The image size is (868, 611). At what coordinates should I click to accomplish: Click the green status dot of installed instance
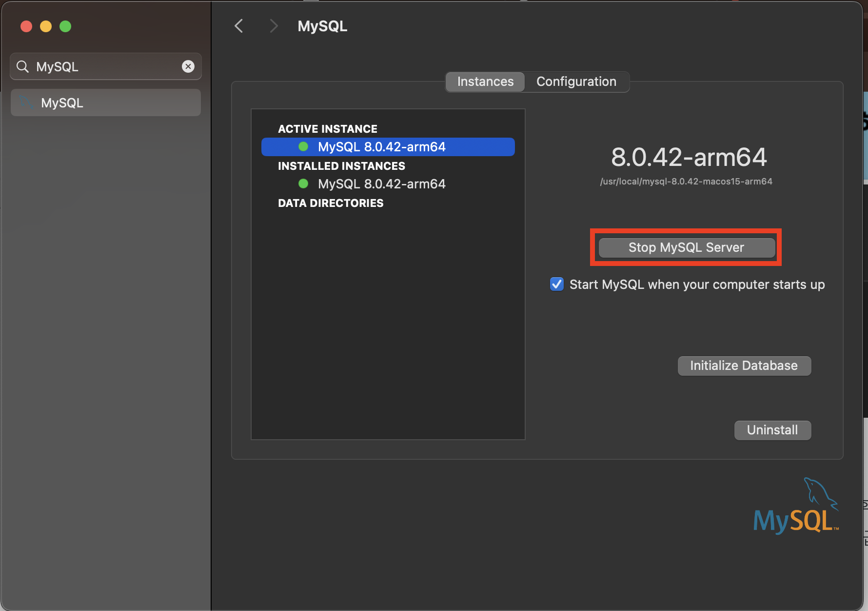(x=303, y=183)
